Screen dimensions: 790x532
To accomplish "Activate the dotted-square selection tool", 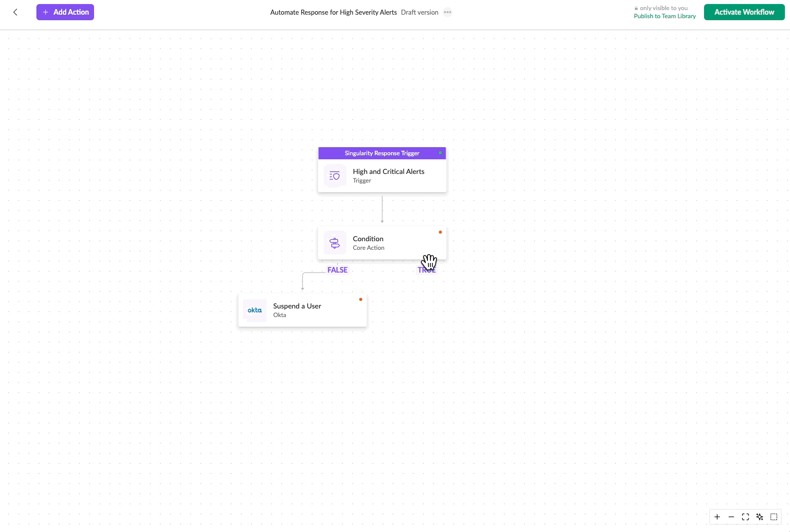I will click(774, 517).
